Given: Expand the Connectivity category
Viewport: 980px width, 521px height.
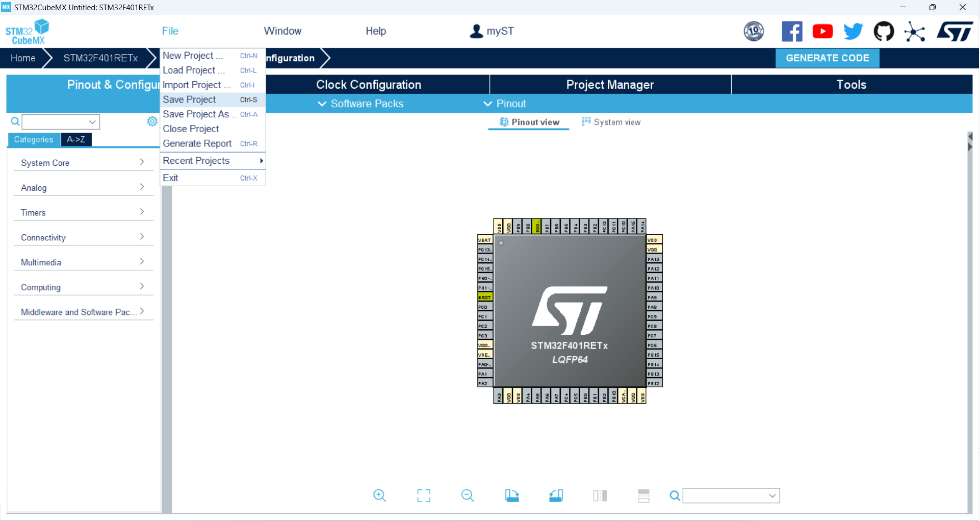Looking at the screenshot, I should tap(84, 238).
